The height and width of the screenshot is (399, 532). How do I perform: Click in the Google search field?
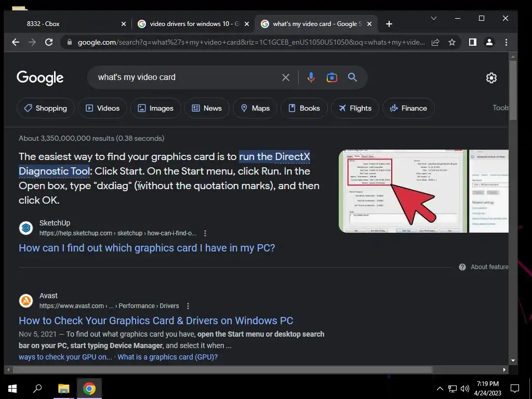187,77
